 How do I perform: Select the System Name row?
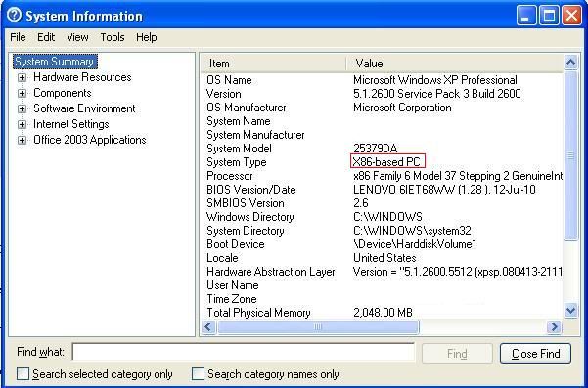(x=383, y=121)
